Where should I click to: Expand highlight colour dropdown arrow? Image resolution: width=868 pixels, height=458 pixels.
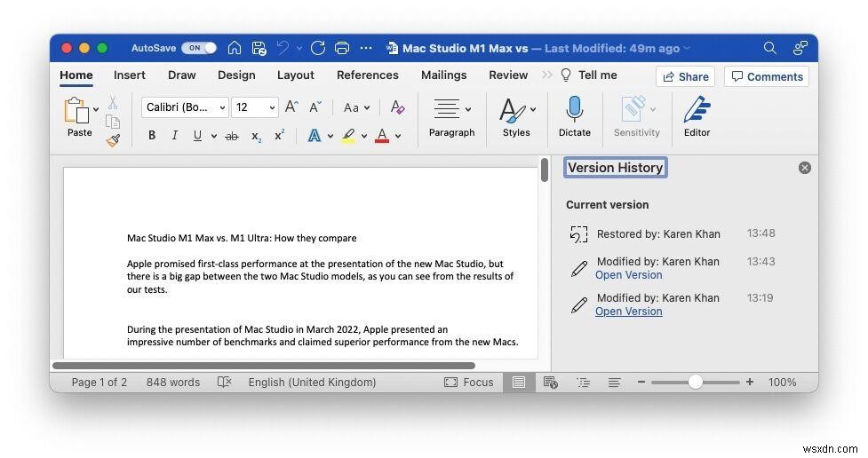(x=363, y=136)
